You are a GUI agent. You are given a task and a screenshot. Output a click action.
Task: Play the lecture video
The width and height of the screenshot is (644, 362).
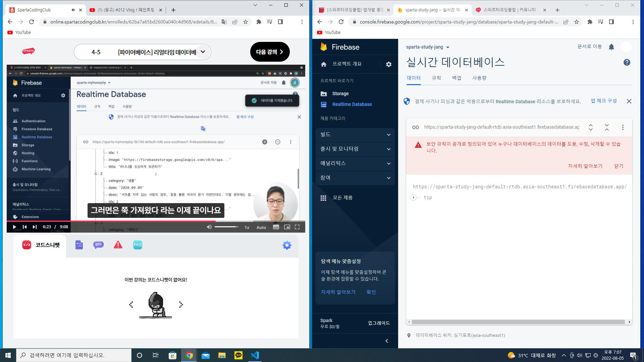(14, 227)
